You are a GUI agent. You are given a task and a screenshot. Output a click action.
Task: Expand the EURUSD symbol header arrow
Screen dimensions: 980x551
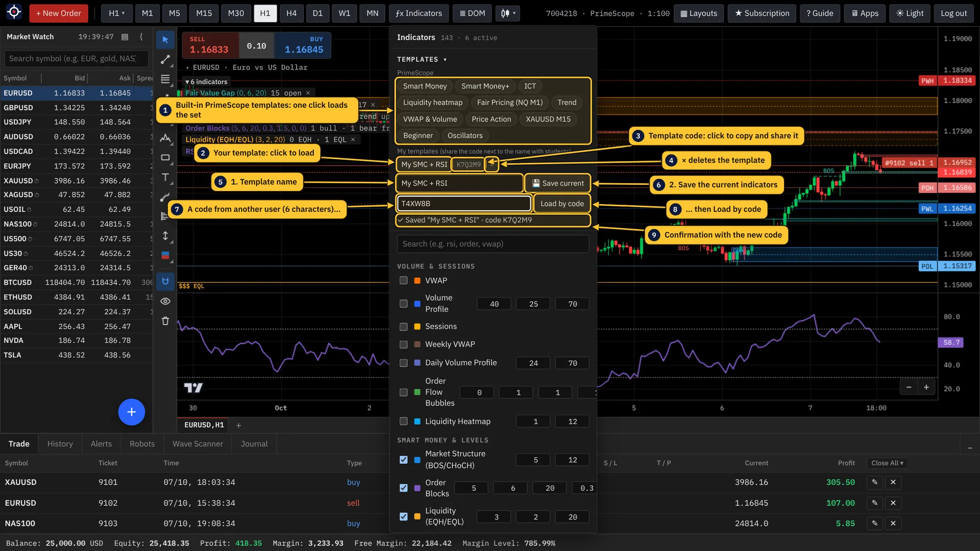[187, 68]
